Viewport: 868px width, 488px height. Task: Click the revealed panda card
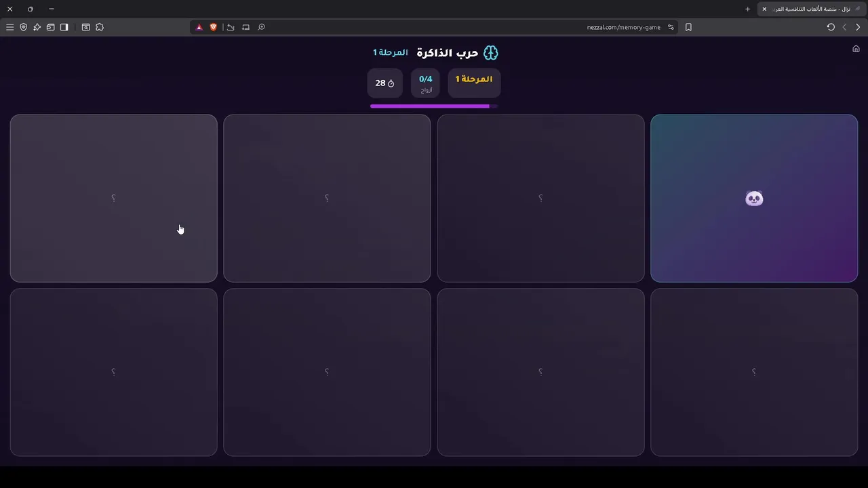pyautogui.click(x=754, y=198)
